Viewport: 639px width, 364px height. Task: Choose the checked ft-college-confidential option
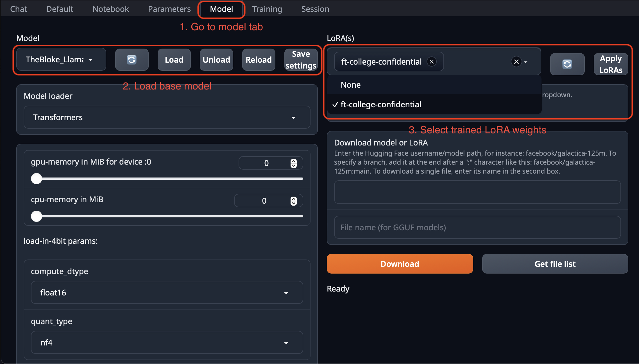point(380,104)
